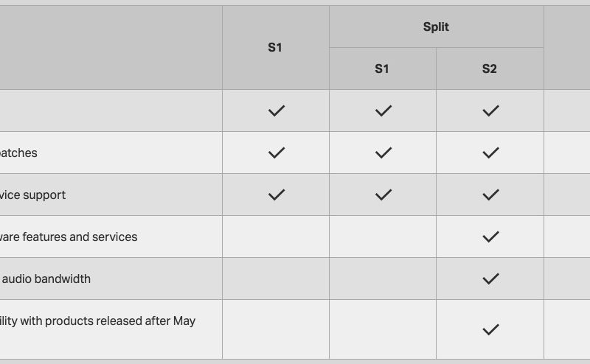Click the service support checkmark in the standalone S1 column
This screenshot has width=590, height=364.
click(276, 195)
